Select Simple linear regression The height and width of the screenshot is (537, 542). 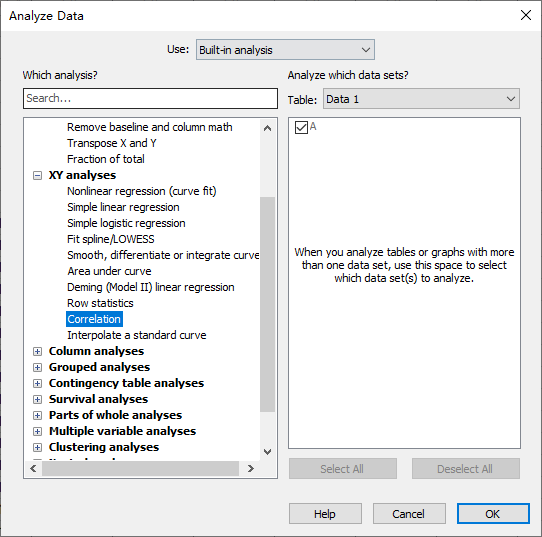123,207
